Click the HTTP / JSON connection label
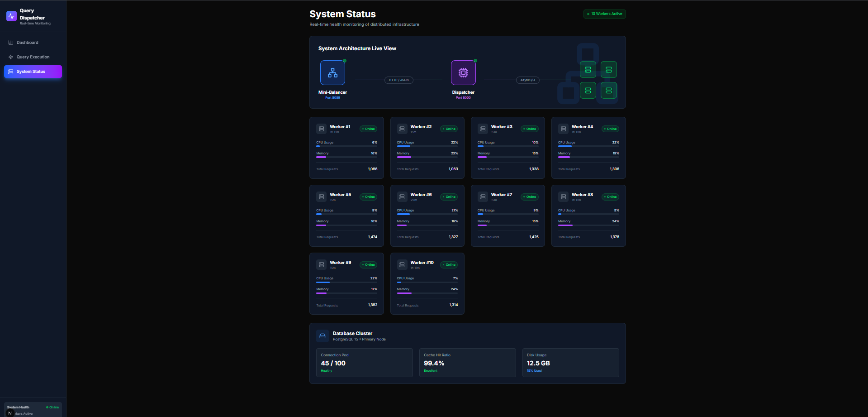 398,80
